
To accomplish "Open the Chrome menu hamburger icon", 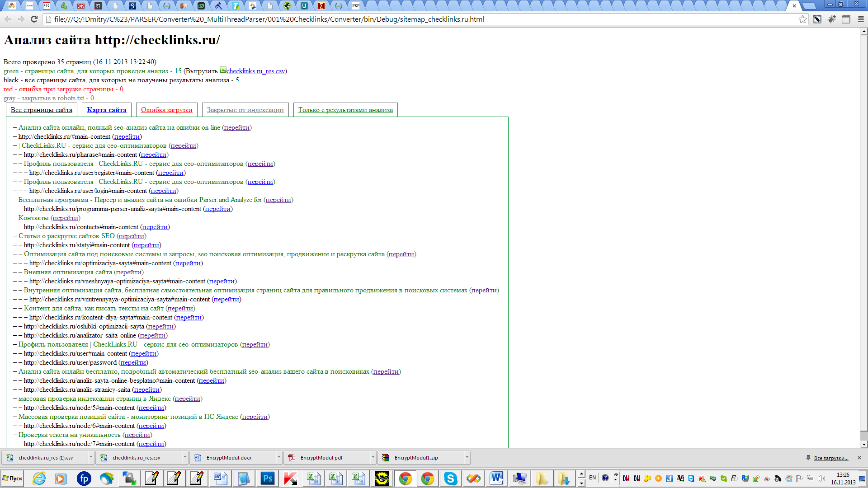I will tap(861, 19).
